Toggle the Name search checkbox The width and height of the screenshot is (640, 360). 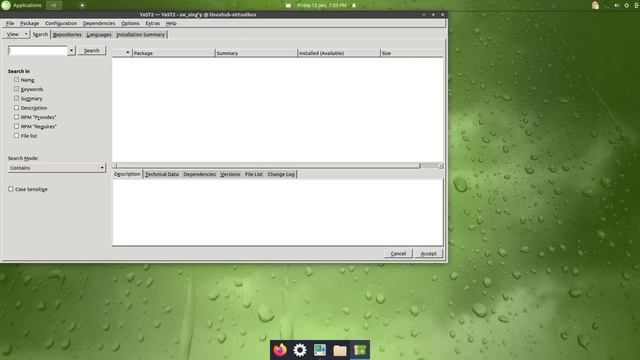pos(16,80)
